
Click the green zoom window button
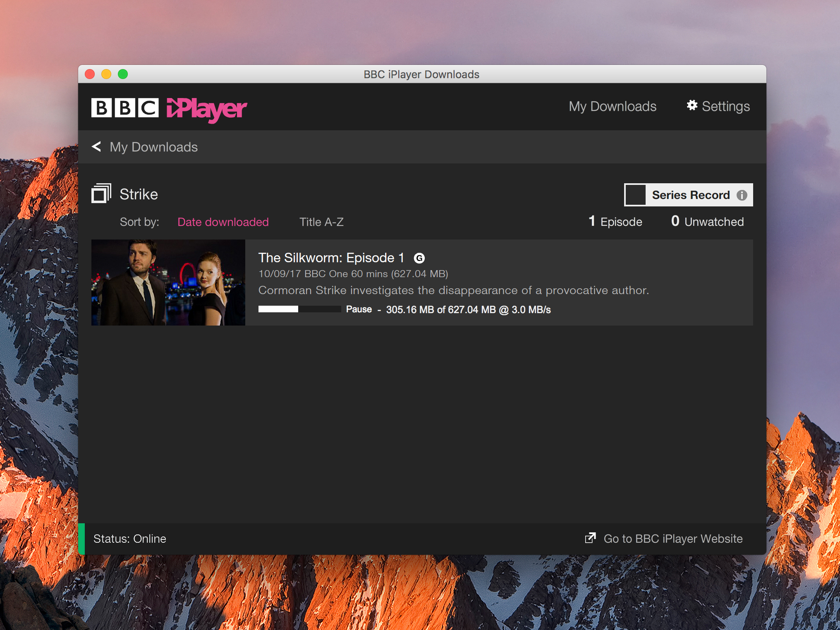123,74
